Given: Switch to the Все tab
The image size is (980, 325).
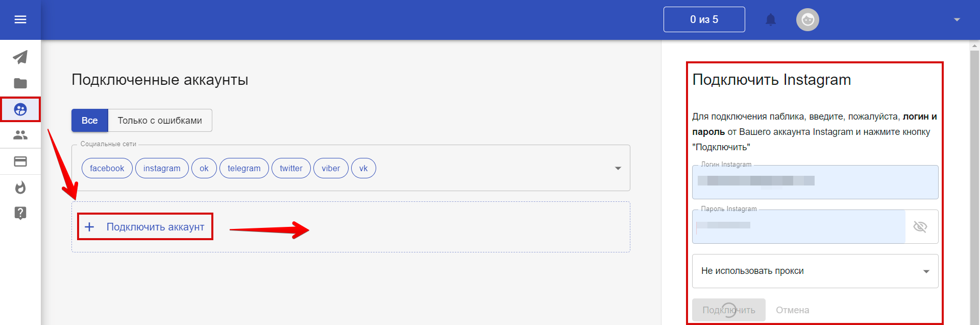Looking at the screenshot, I should (x=90, y=120).
